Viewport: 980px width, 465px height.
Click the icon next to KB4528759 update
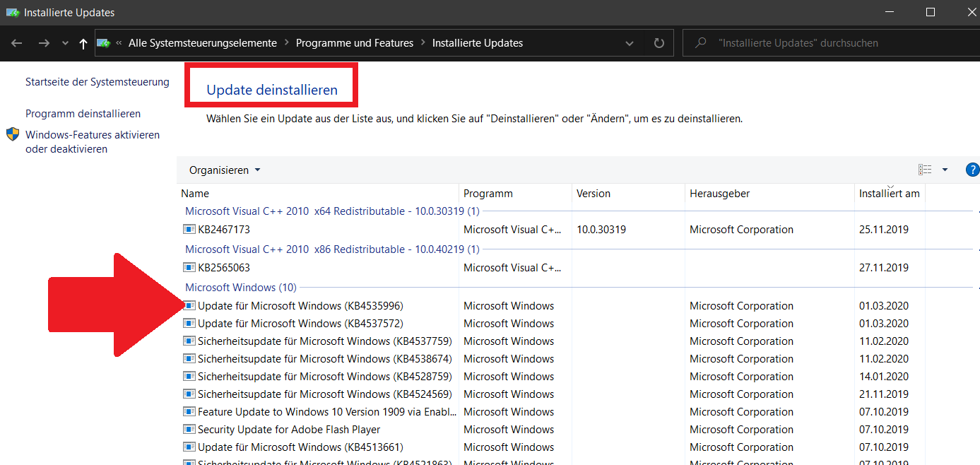coord(189,377)
